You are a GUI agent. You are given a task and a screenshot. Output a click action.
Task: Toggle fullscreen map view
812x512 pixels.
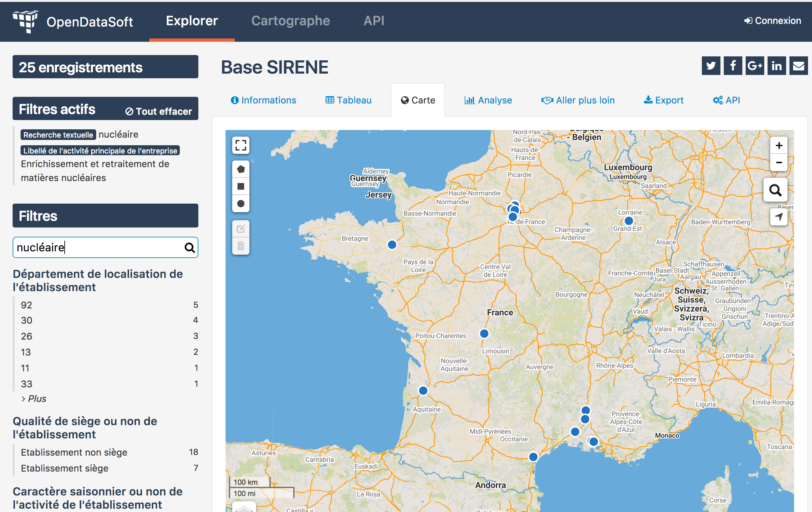[240, 145]
